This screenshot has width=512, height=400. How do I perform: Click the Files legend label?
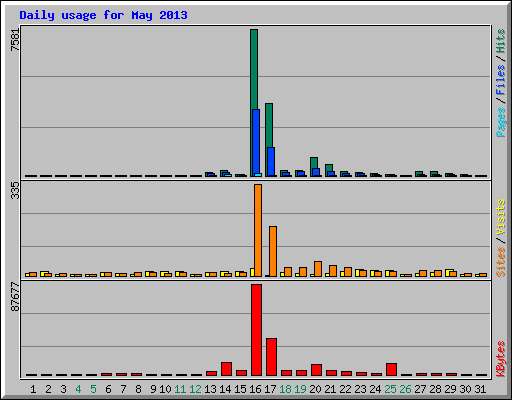coord(501,80)
